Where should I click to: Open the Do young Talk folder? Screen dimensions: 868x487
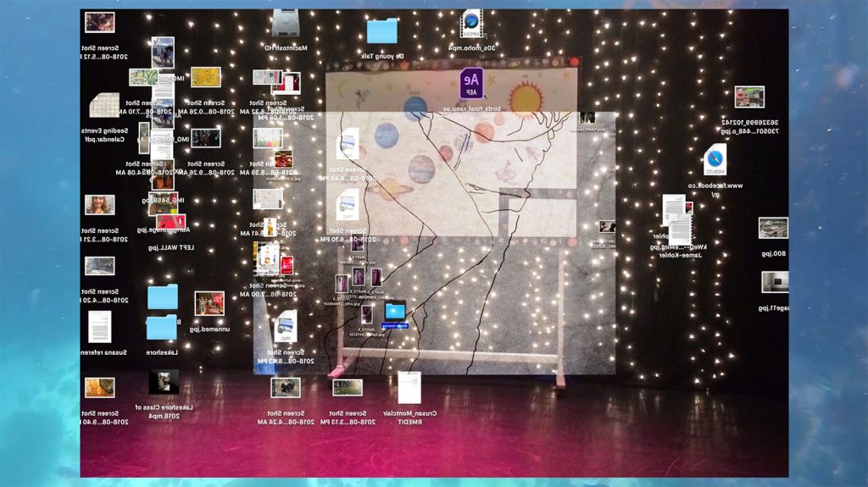[x=382, y=31]
